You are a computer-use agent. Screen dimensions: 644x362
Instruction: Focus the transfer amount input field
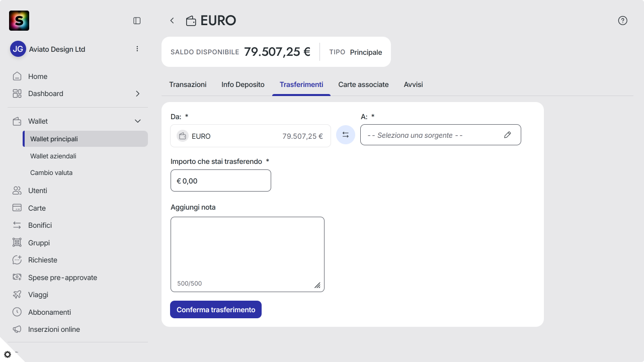point(221,180)
